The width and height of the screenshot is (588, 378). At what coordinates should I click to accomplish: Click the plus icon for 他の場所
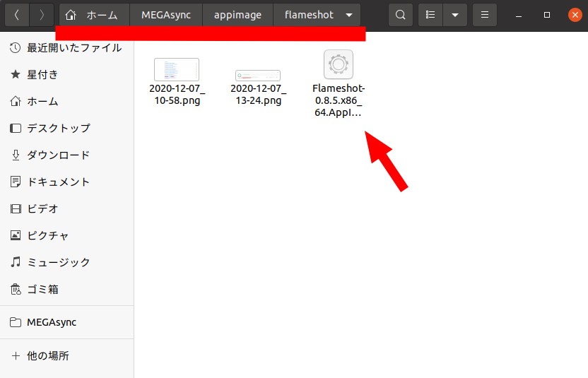(x=16, y=355)
